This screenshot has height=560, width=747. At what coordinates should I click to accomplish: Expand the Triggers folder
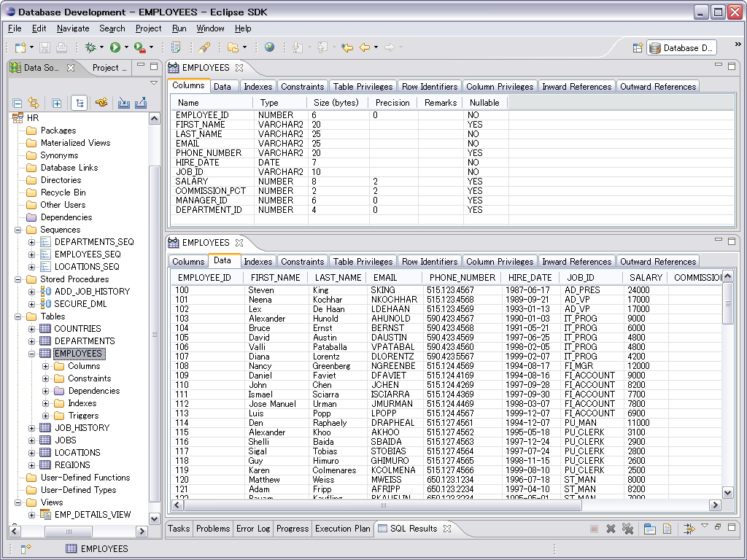46,416
